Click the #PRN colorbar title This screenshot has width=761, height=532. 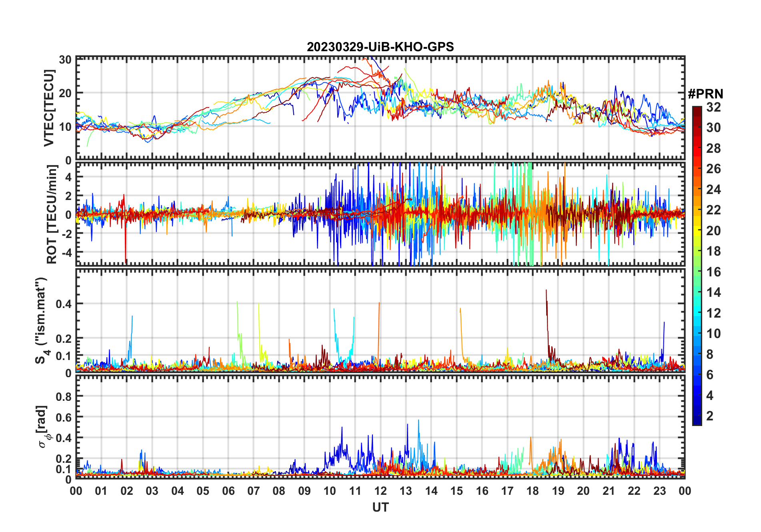coord(705,94)
